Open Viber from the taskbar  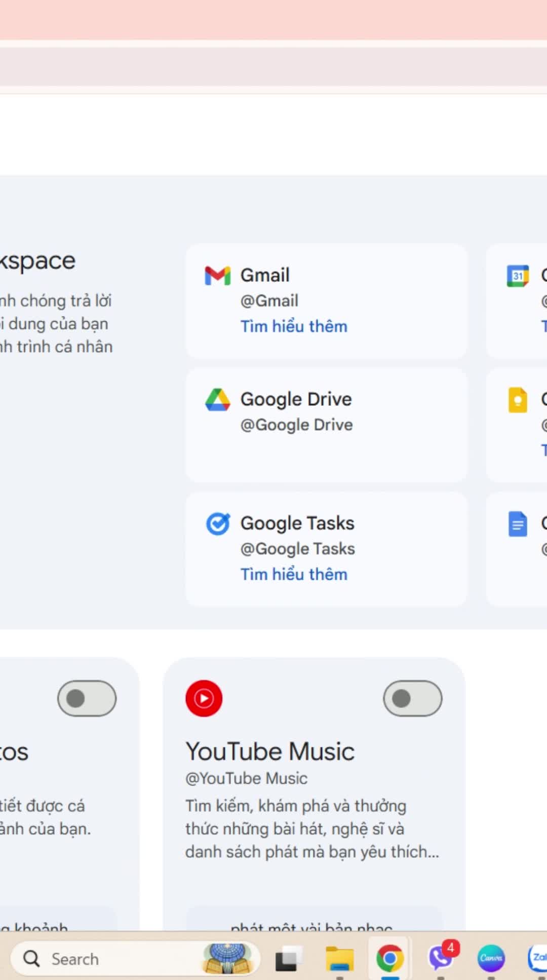pos(441,959)
